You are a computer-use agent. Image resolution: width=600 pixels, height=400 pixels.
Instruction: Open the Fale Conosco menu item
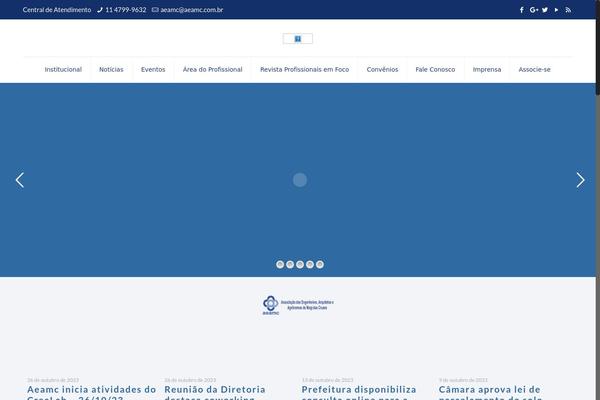(x=435, y=69)
